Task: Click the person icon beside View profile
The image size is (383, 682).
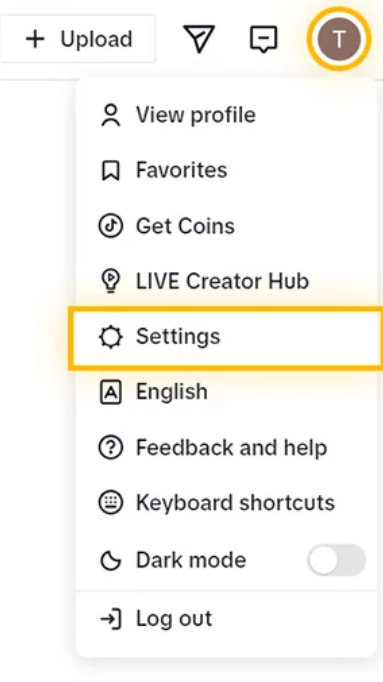Action: click(x=111, y=115)
